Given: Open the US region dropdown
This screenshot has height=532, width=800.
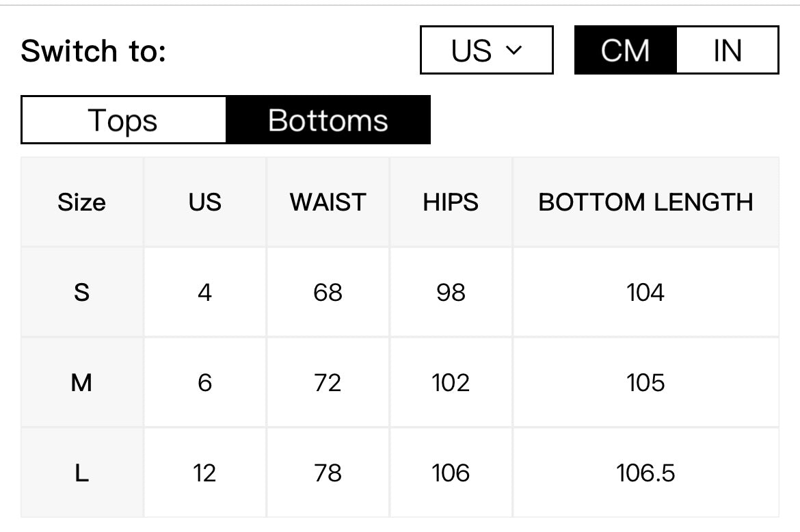Looking at the screenshot, I should click(486, 50).
